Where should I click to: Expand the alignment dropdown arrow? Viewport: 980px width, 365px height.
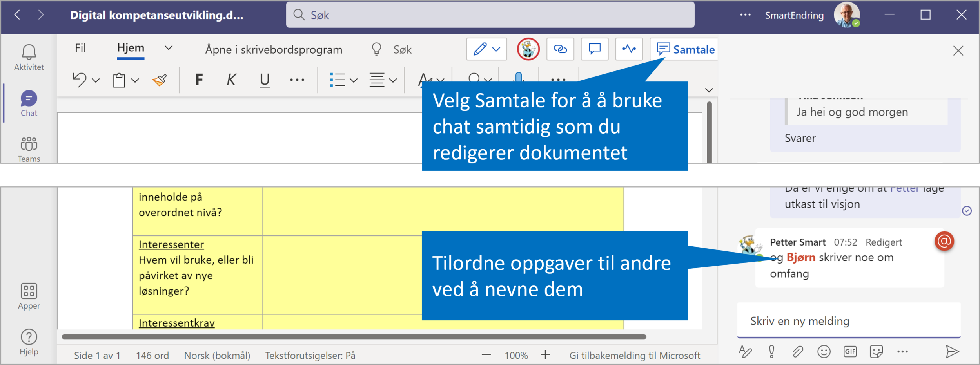(393, 80)
